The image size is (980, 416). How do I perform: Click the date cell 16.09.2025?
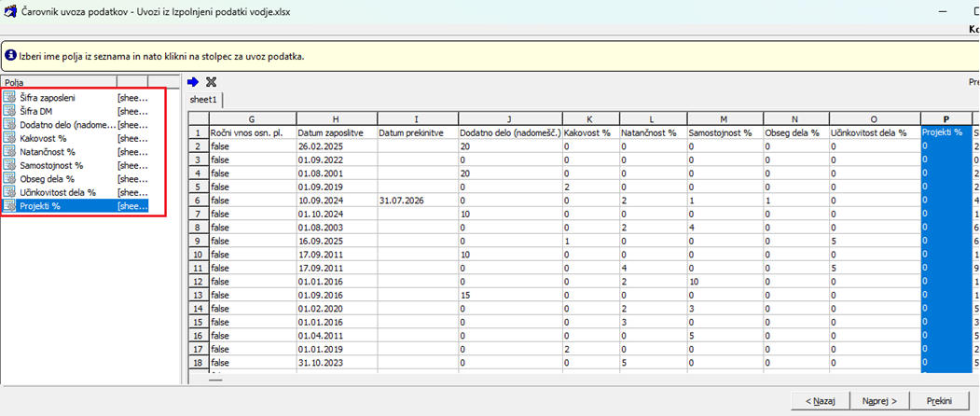coord(337,241)
